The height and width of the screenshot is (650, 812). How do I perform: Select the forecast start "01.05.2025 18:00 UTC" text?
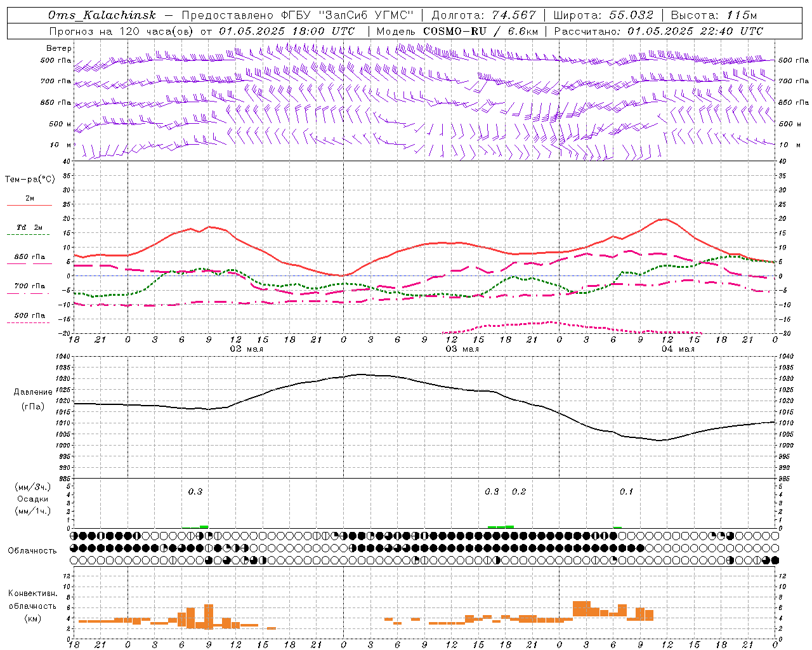click(287, 31)
